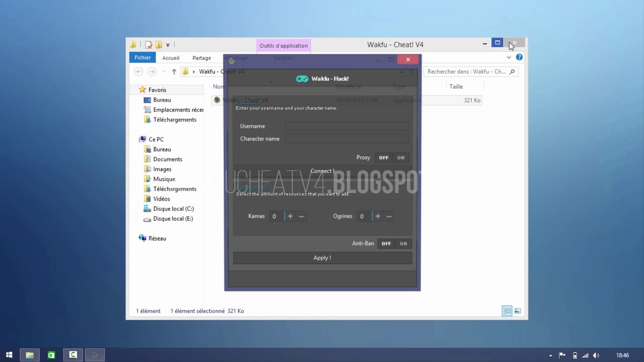This screenshot has height=362, width=644.
Task: Select Ce PC in navigation pane
Action: (x=155, y=139)
